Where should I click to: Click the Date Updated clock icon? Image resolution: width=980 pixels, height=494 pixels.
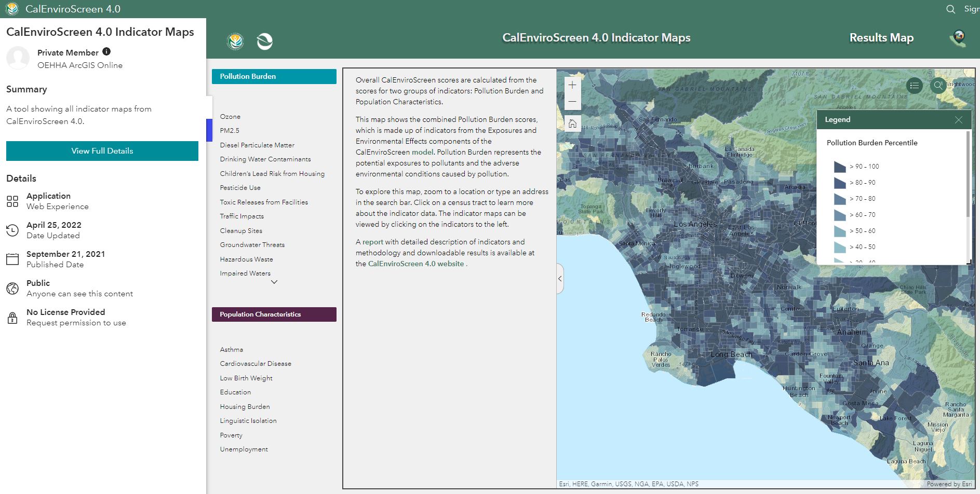coord(12,230)
